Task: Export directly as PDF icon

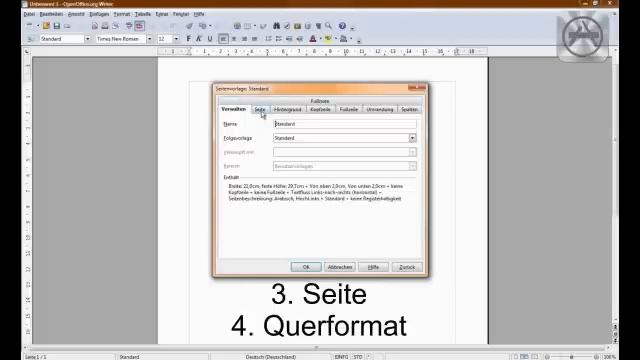Action: (x=95, y=26)
